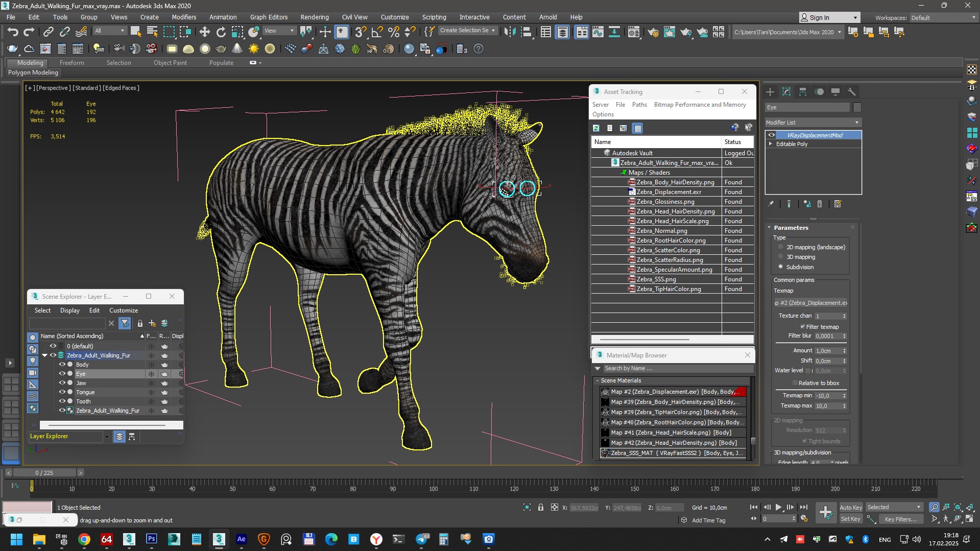Viewport: 980px width, 551px height.
Task: Switch to the Freeform ribbon tab
Action: pyautogui.click(x=72, y=63)
